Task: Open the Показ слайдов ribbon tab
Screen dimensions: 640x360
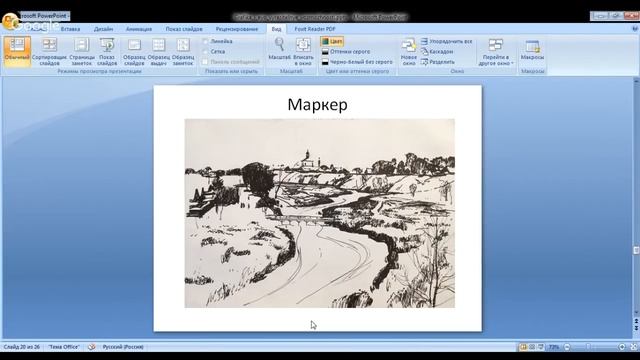Action: click(184, 29)
